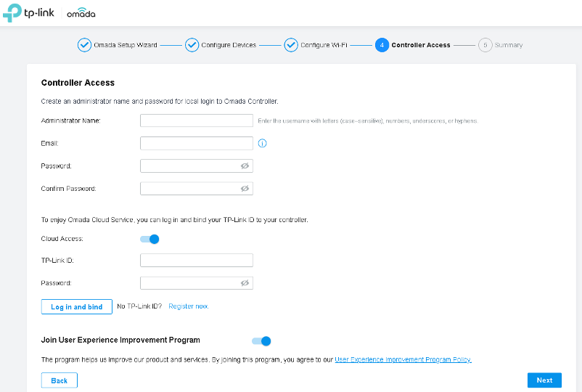
Task: Click the step 4 circle icon
Action: coord(382,45)
